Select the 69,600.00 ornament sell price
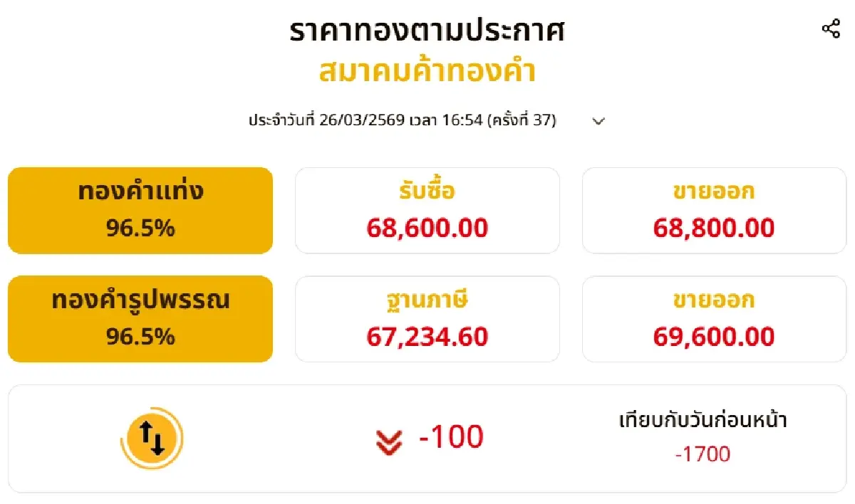Image resolution: width=855 pixels, height=504 pixels. tap(713, 336)
